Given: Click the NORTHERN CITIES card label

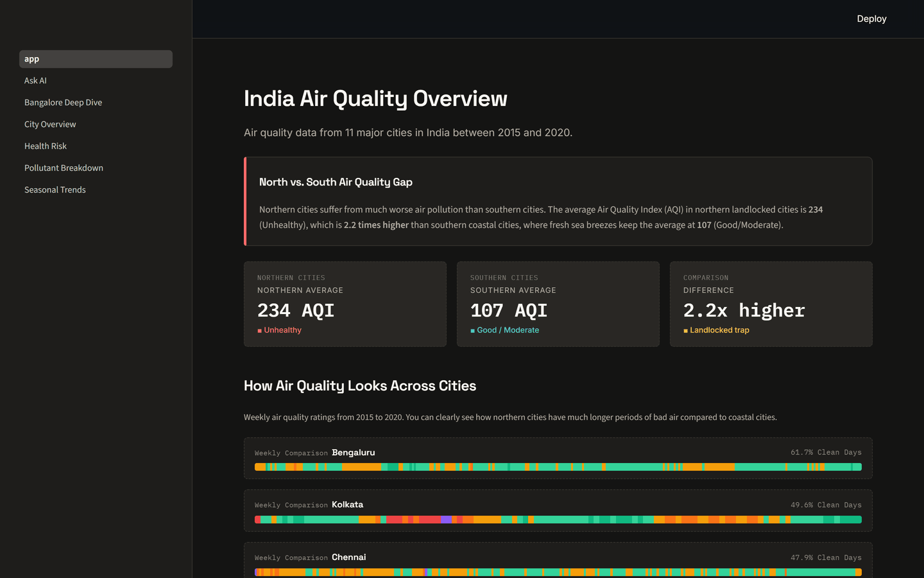Looking at the screenshot, I should pyautogui.click(x=291, y=278).
